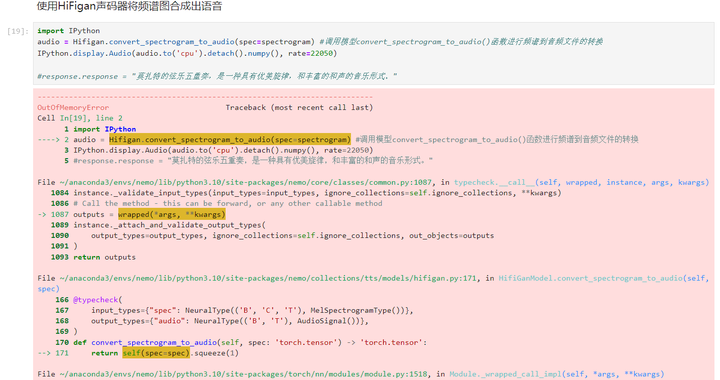Click the Traceback (most recent call last) text

(x=299, y=107)
